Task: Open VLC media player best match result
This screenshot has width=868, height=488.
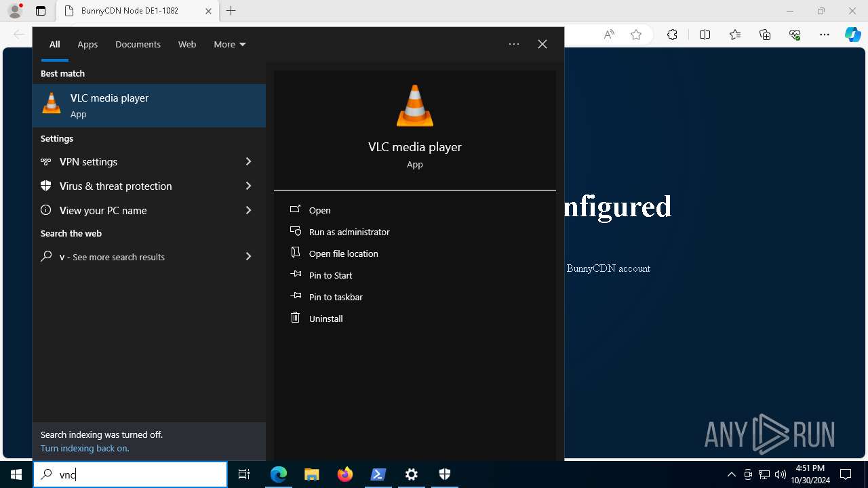Action: [149, 106]
